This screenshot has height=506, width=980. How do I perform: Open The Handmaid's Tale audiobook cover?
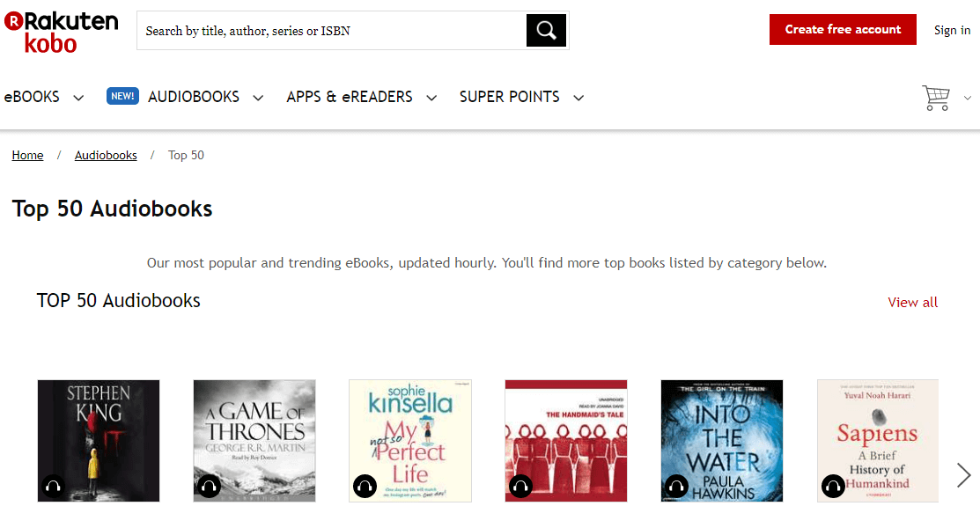pyautogui.click(x=565, y=440)
